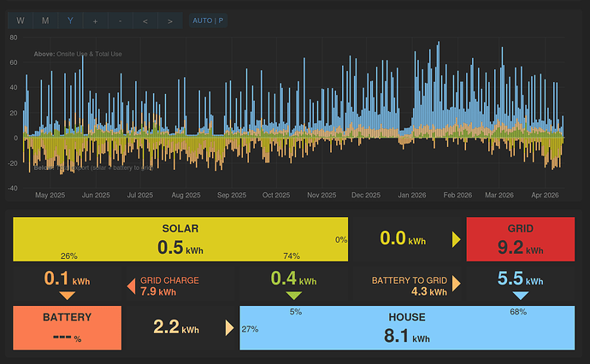Image resolution: width=590 pixels, height=364 pixels.
Task: Click the battery-to-house arrow beside 2.2 kWh
Action: [229, 328]
